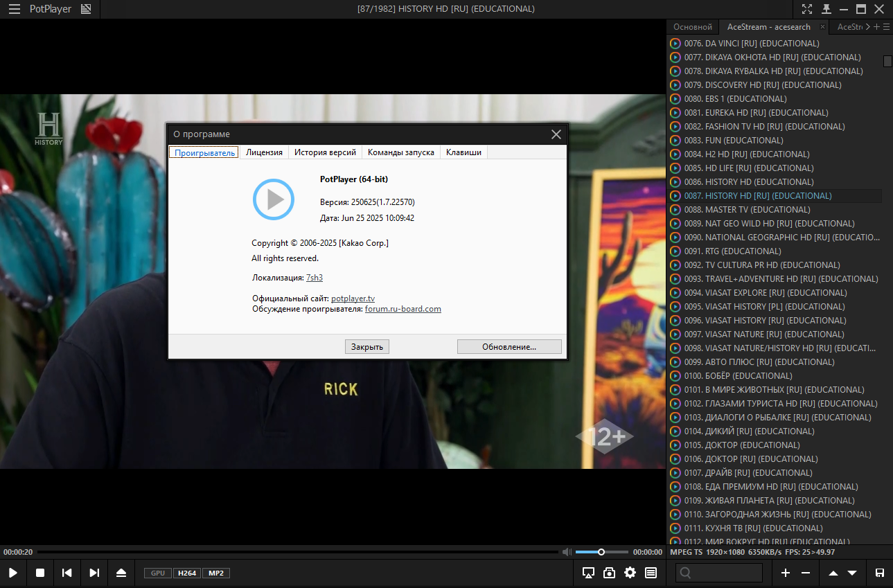Image resolution: width=893 pixels, height=588 pixels.
Task: Click the playback seek bar
Action: (298, 552)
